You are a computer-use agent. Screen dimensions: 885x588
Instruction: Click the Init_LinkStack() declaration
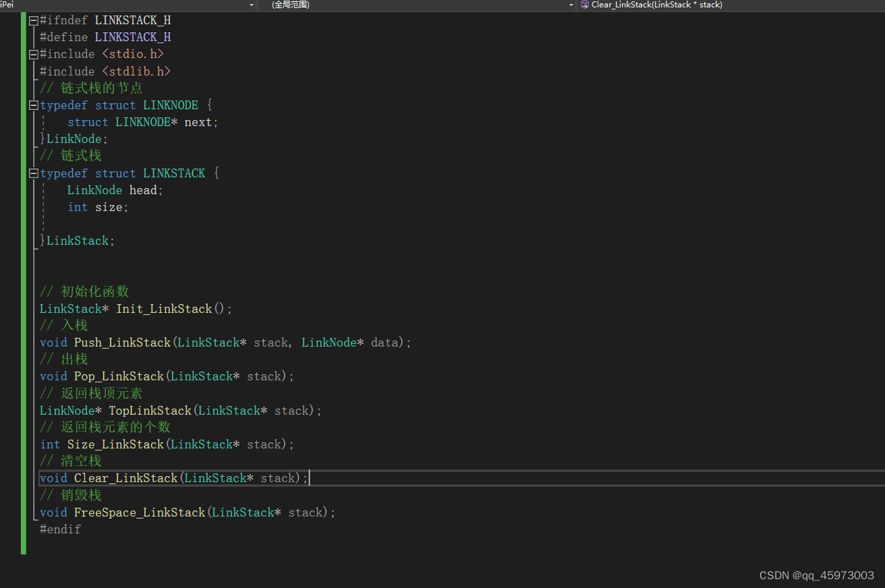[x=136, y=309]
